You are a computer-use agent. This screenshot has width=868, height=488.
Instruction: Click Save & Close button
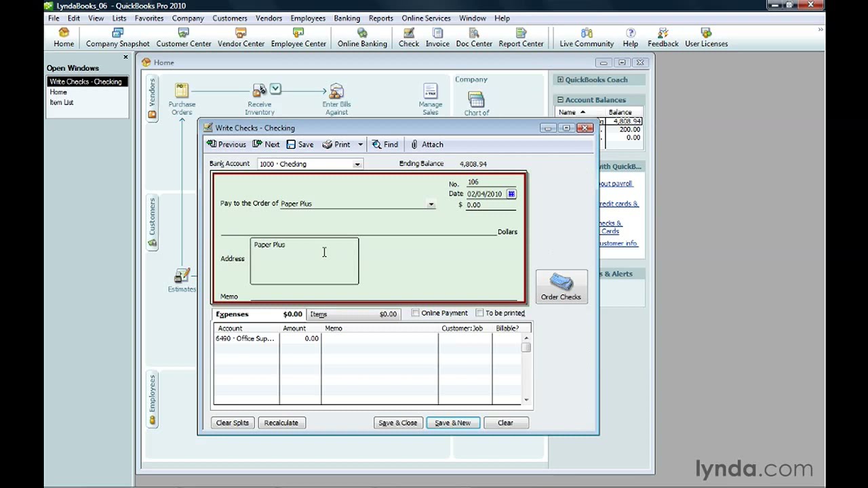click(398, 423)
